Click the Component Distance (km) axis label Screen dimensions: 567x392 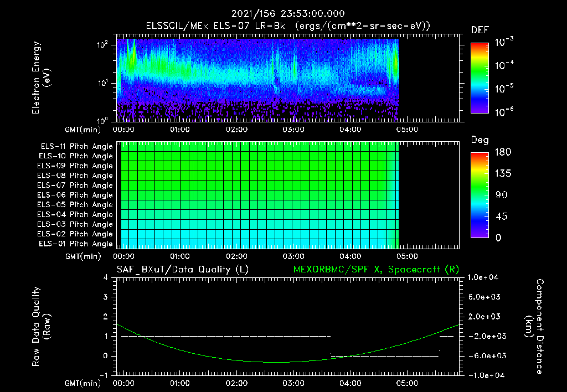534,327
